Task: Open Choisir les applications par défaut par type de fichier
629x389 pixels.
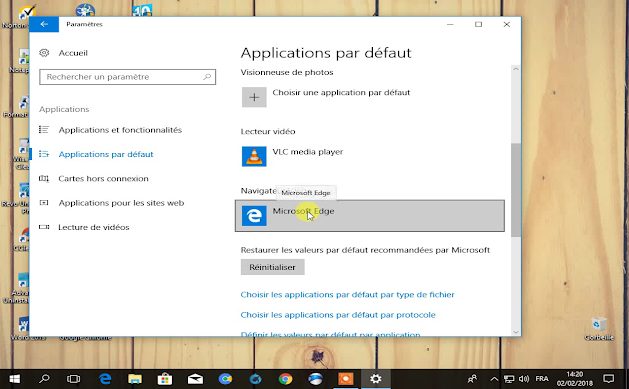Action: click(x=347, y=295)
